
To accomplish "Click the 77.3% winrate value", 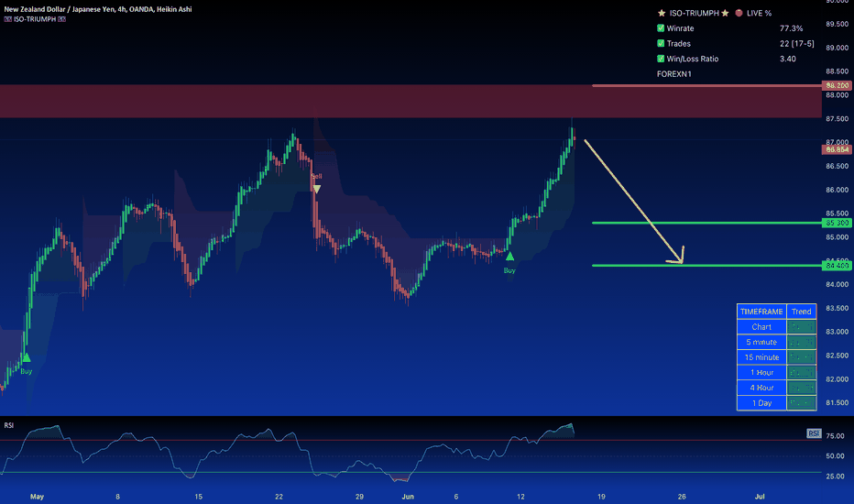I will coord(791,28).
